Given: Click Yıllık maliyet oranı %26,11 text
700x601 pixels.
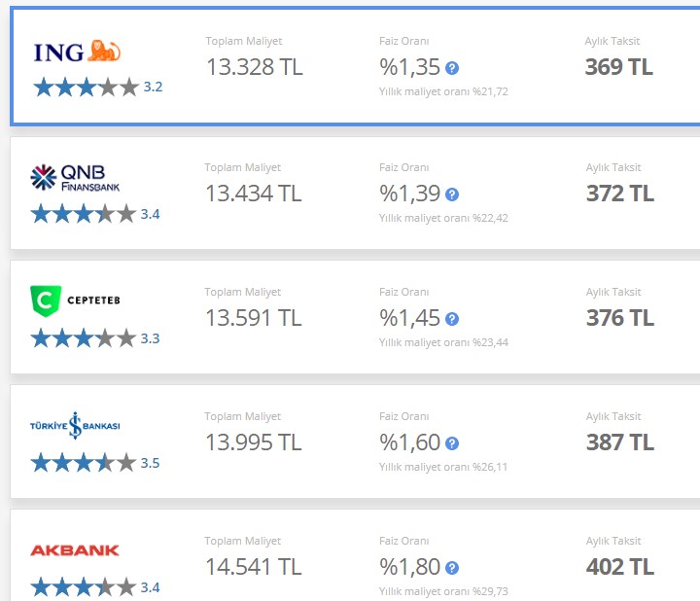Looking at the screenshot, I should pos(443,467).
